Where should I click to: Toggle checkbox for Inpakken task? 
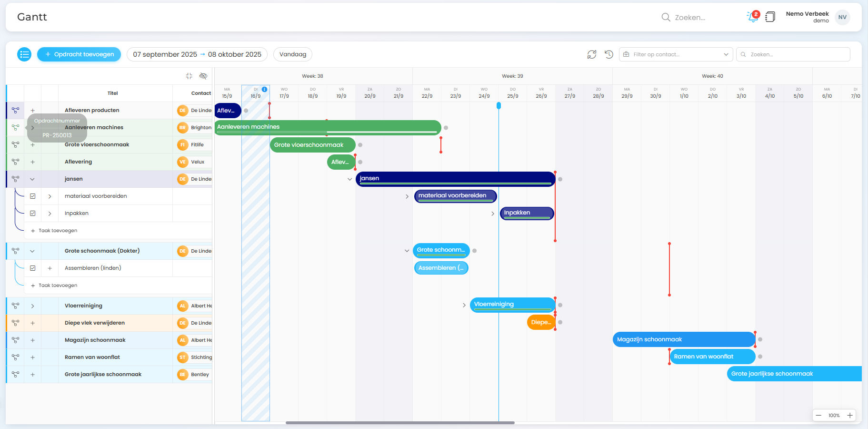tap(33, 214)
